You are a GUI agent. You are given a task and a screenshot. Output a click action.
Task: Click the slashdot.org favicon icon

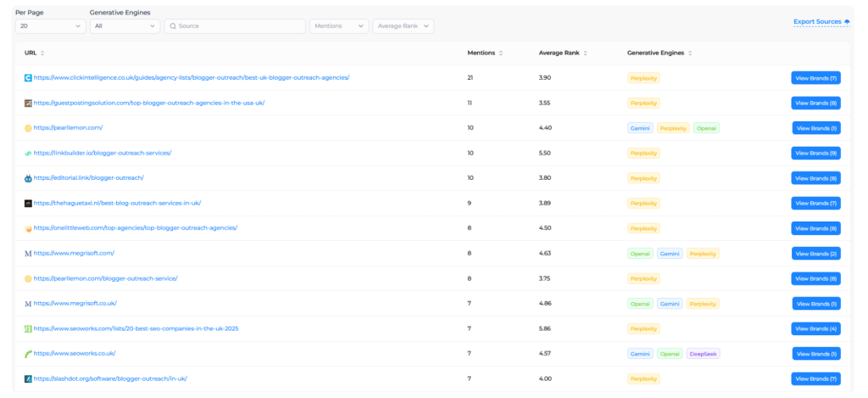pos(28,378)
